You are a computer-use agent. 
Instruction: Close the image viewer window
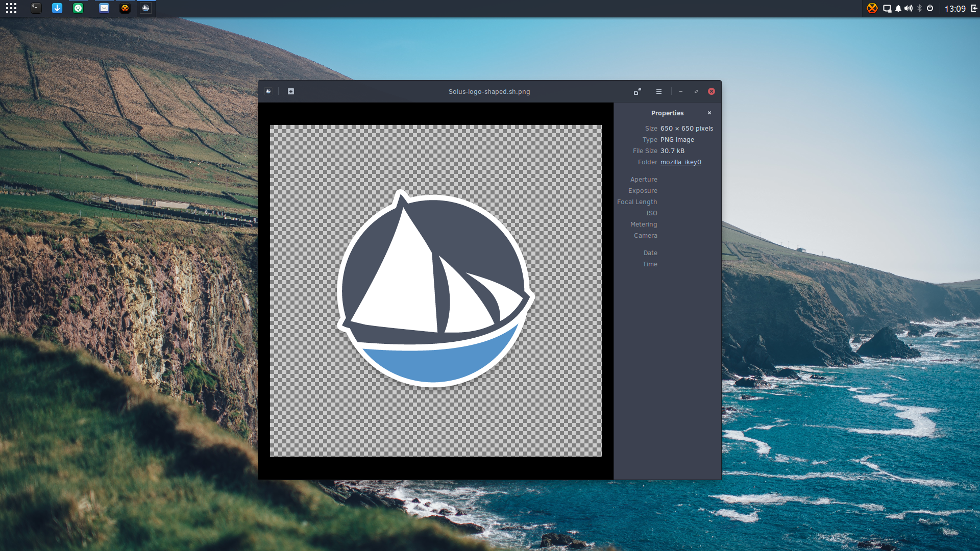pyautogui.click(x=712, y=91)
